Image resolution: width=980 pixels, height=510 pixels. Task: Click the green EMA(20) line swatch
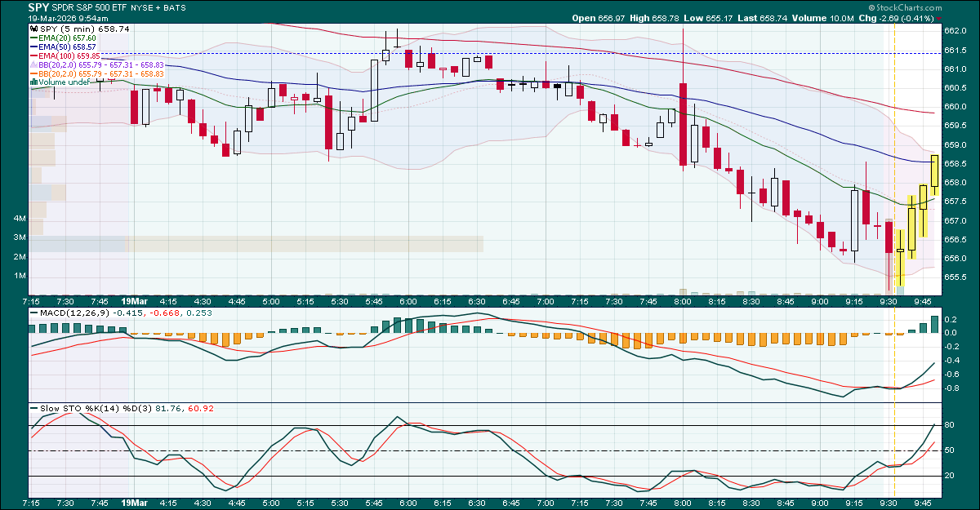click(x=33, y=38)
